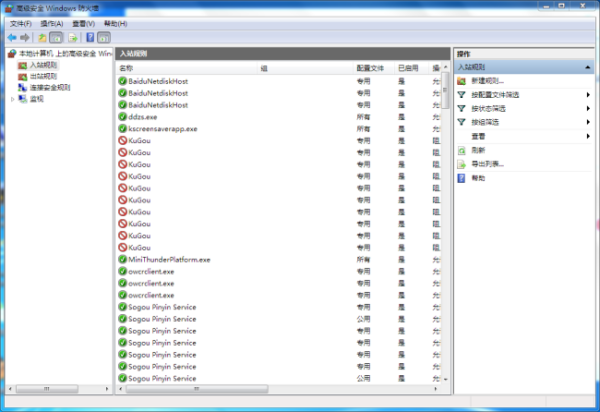The height and width of the screenshot is (412, 600).
Task: Click the Export list toolbar icon
Action: (x=73, y=37)
